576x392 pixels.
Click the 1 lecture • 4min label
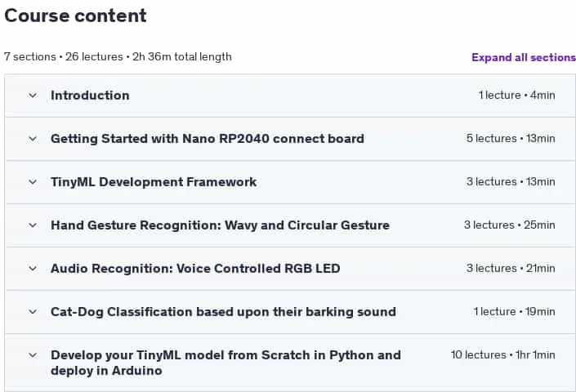(x=516, y=96)
